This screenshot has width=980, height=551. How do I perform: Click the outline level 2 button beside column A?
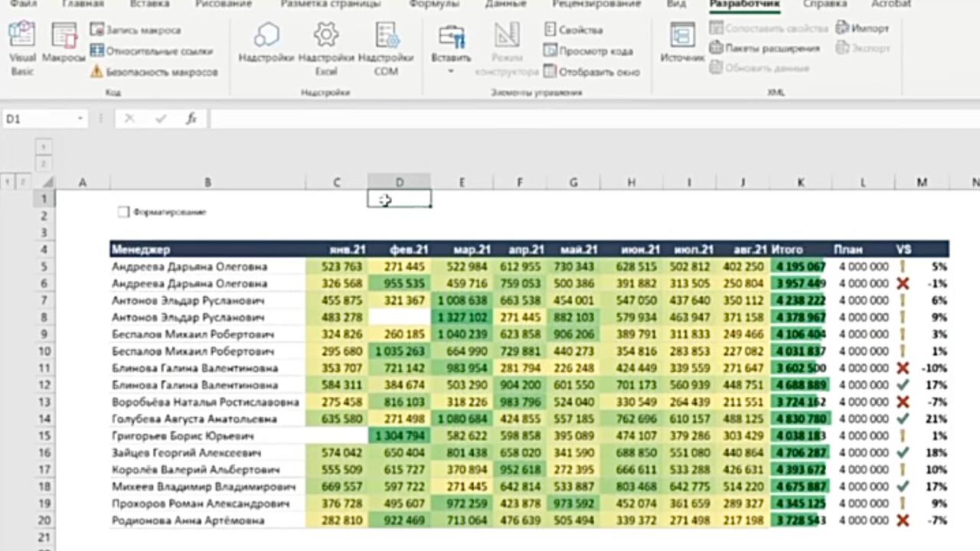(23, 182)
